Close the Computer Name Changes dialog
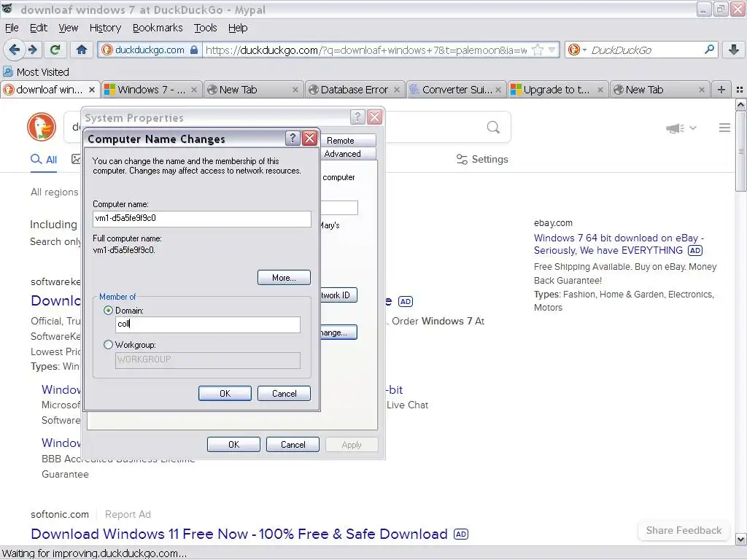747x560 pixels. click(x=309, y=139)
